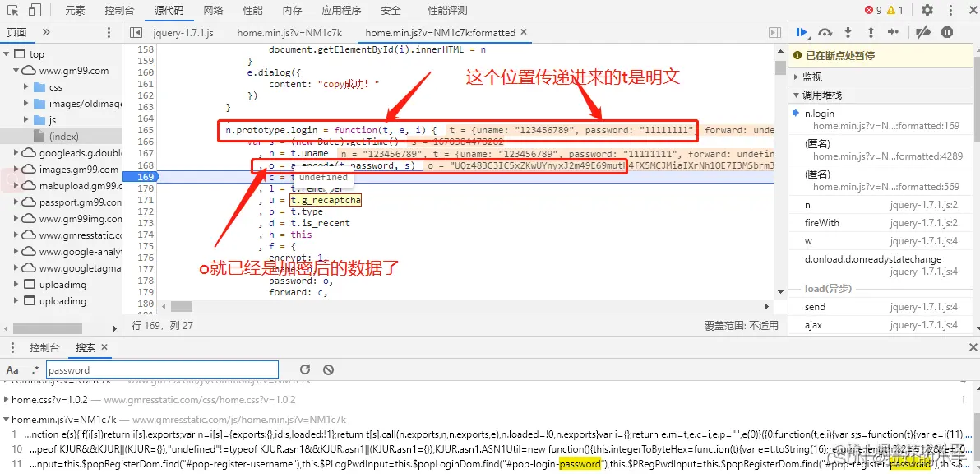
Task: Resume script execution in debugger
Action: tap(802, 33)
